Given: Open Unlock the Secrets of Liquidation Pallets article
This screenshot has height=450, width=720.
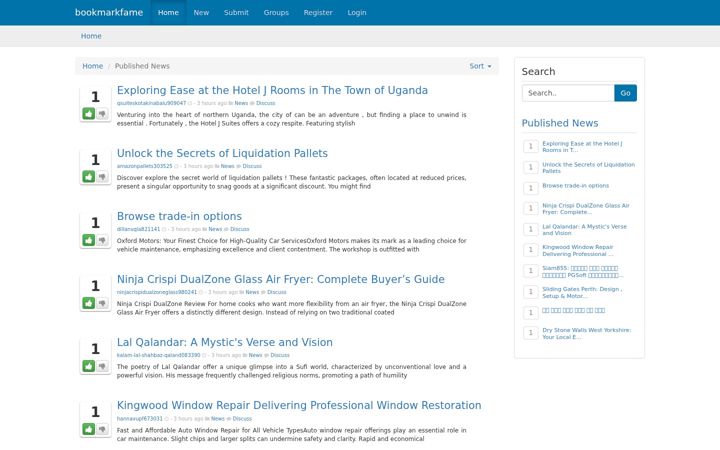Looking at the screenshot, I should coord(222,153).
